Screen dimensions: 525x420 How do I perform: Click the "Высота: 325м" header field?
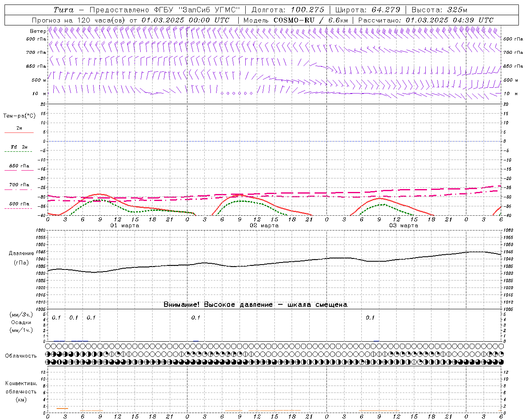439,10
